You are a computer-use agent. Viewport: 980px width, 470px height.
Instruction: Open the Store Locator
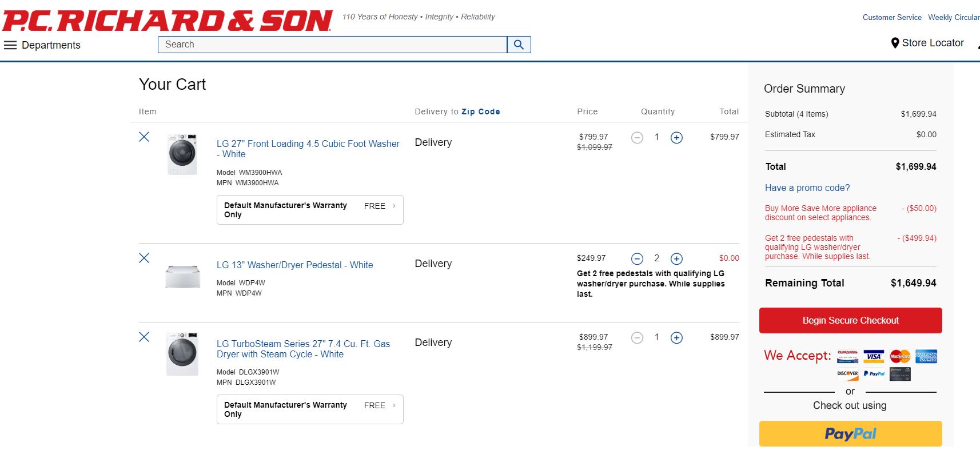[x=927, y=43]
